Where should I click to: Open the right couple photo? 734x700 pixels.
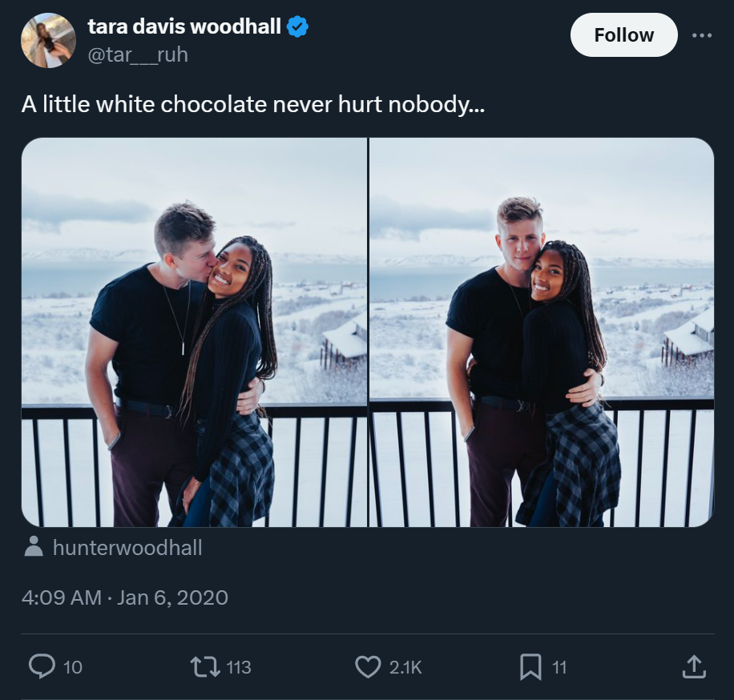click(x=542, y=332)
